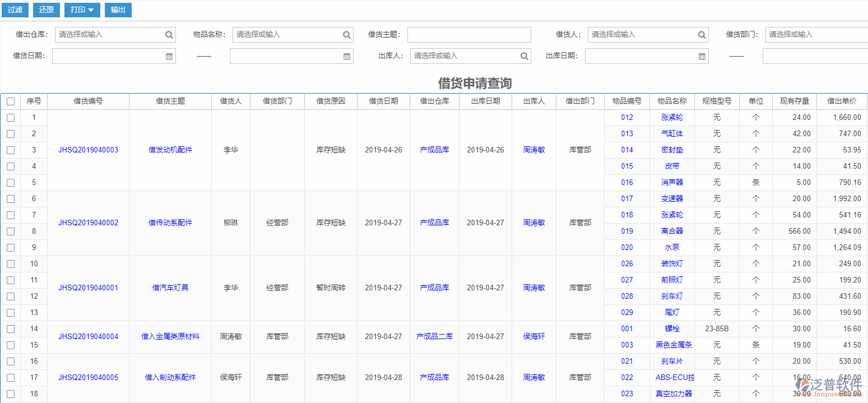The height and width of the screenshot is (403, 868).
Task: Open the 借传动系配件 subject link
Action: 170,223
